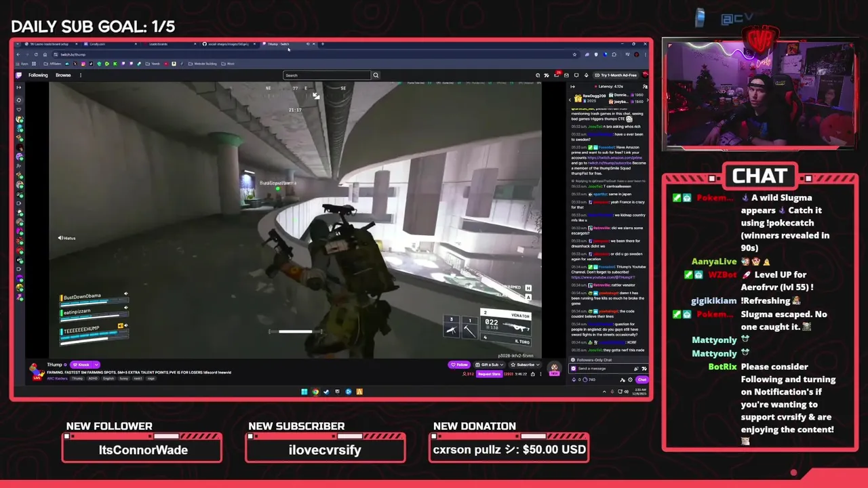
Task: Click the Request Stats button
Action: 490,374
